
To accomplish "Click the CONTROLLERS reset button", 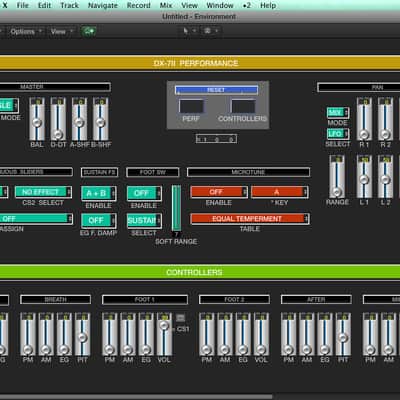I will 243,107.
